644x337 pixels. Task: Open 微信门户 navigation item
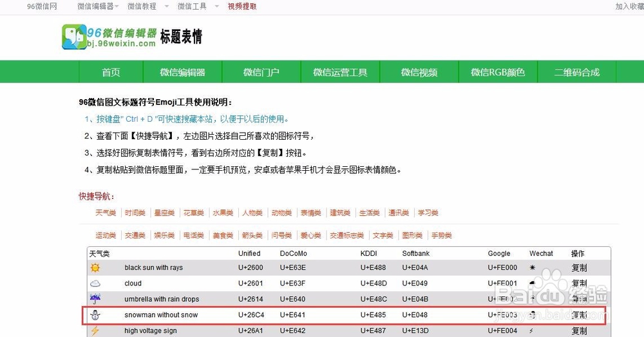(261, 72)
